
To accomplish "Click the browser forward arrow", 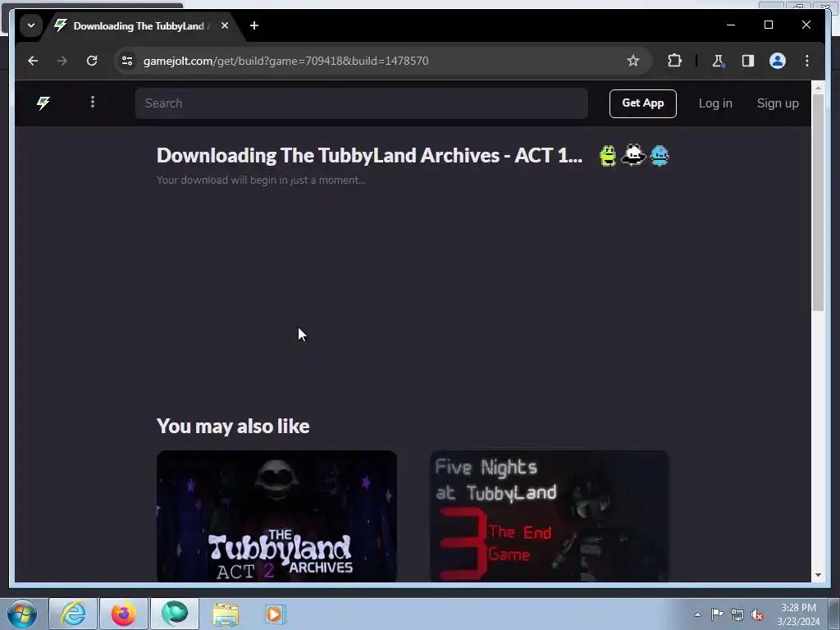I will [62, 61].
